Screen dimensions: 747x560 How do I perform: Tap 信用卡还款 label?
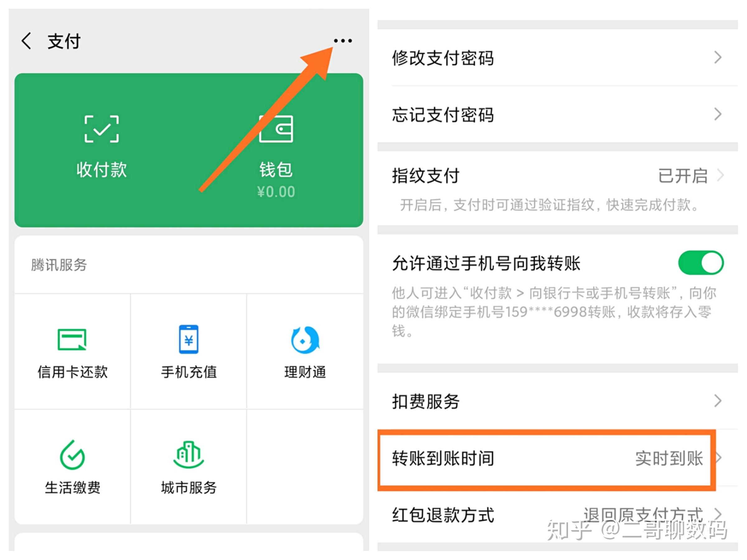click(72, 372)
